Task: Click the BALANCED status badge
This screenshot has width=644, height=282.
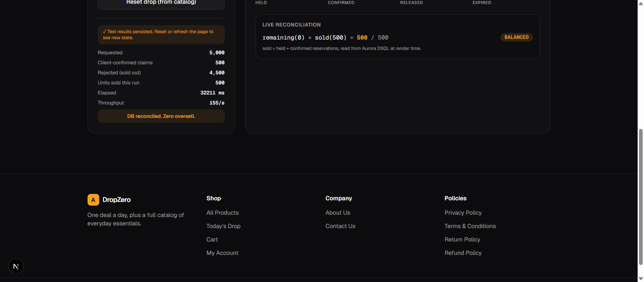Action: (x=517, y=37)
